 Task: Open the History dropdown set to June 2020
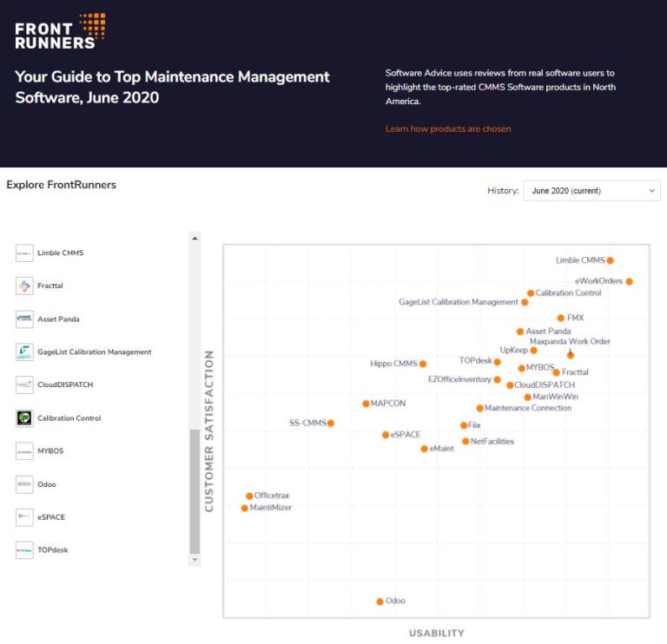(x=591, y=191)
